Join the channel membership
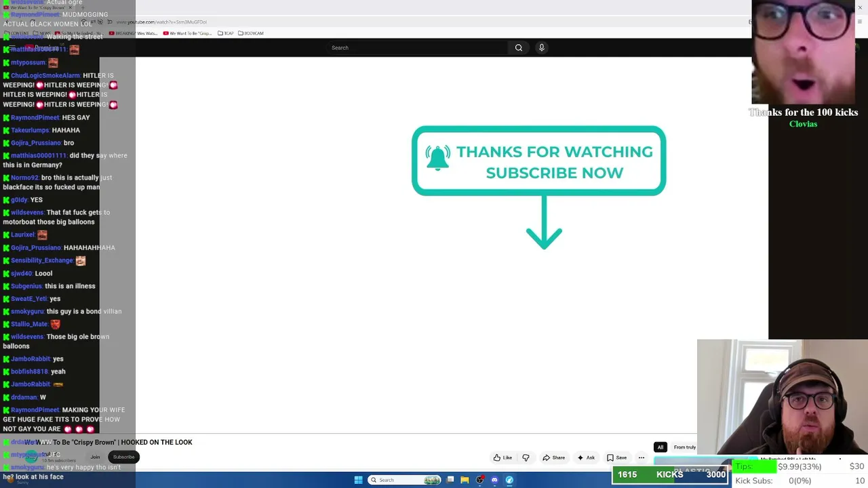Viewport: 868px width, 488px height. click(95, 457)
